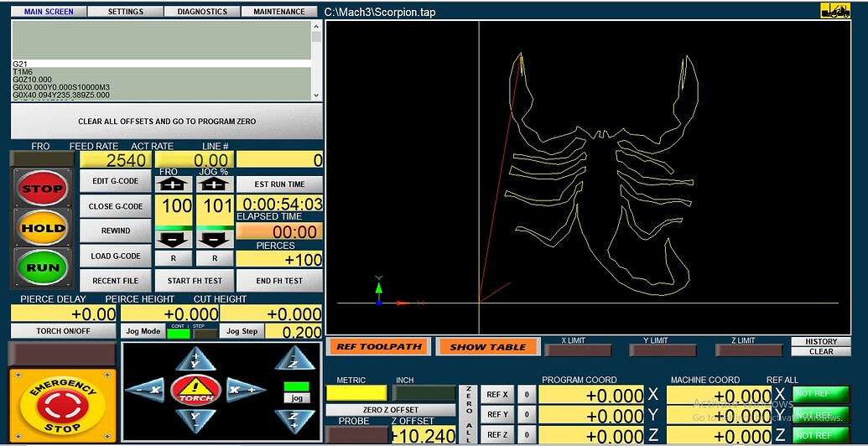The height and width of the screenshot is (446, 868).
Task: Jog the X axis positive with arrow
Action: [245, 390]
